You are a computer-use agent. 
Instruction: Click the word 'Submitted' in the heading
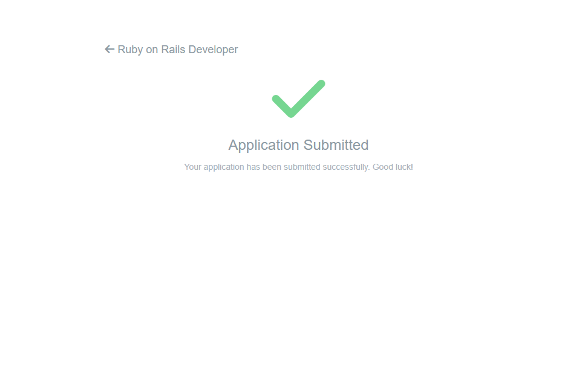pos(336,145)
